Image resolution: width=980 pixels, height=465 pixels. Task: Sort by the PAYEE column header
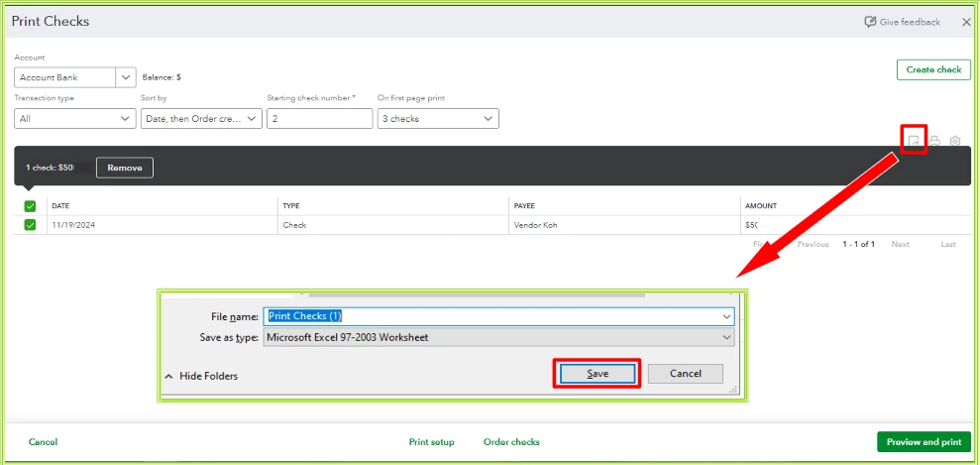524,205
